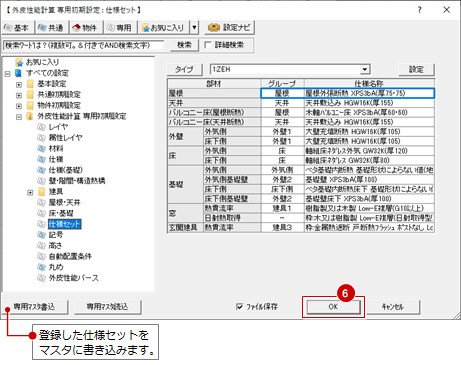Click the 高さ item icon
This screenshot has height=365, width=461.
[x=41, y=246]
